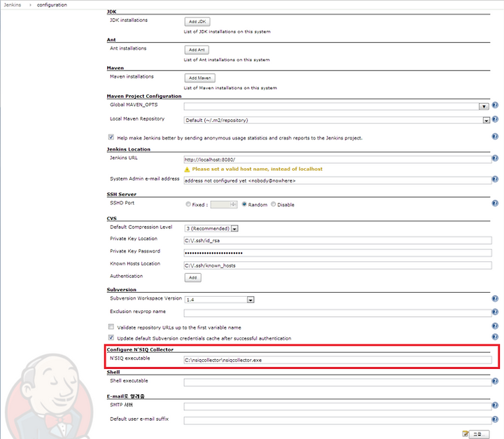Click 'Please set a valid host name' warning
Viewport: 504px width, 439px height.
click(x=257, y=169)
